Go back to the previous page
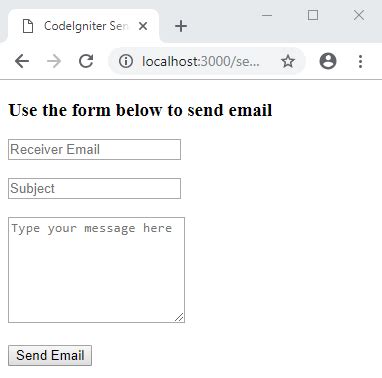The image size is (382, 378). pos(22,61)
